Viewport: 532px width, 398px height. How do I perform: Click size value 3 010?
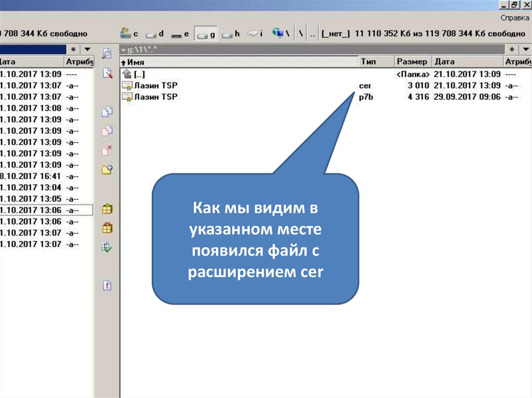(x=418, y=86)
